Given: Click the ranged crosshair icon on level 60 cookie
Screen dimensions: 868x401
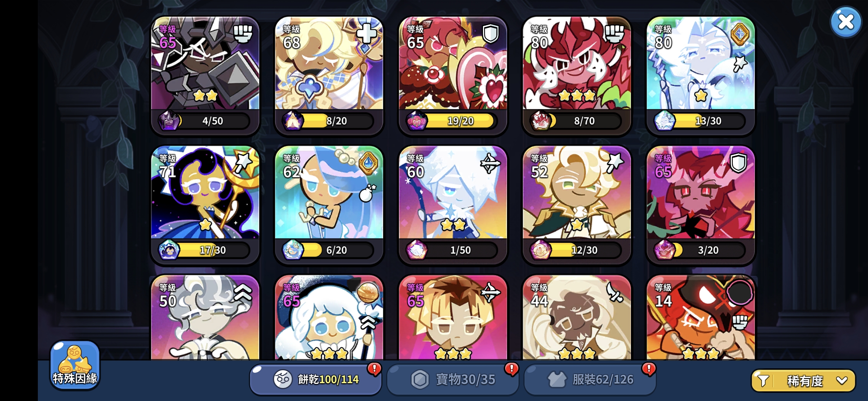Looking at the screenshot, I should coord(490,163).
